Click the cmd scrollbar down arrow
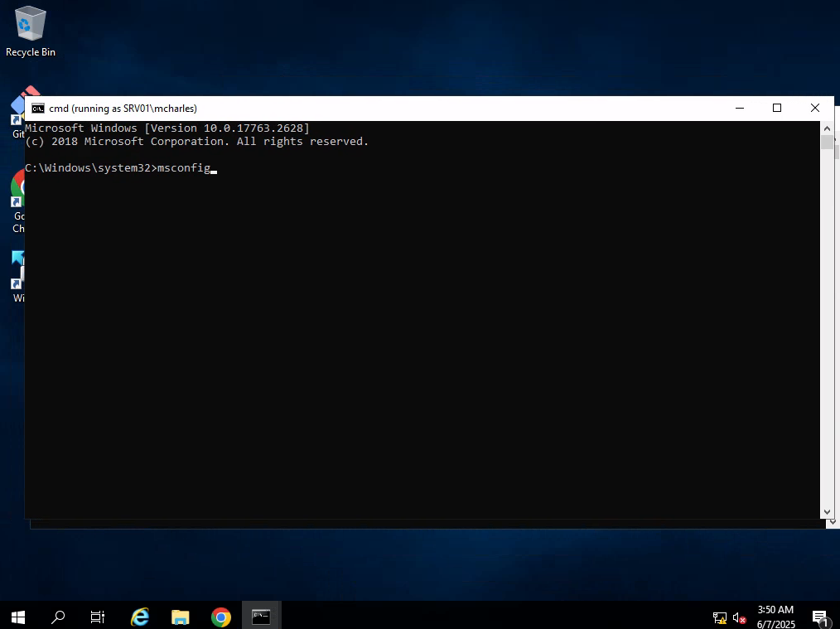This screenshot has width=840, height=629. pos(827,512)
